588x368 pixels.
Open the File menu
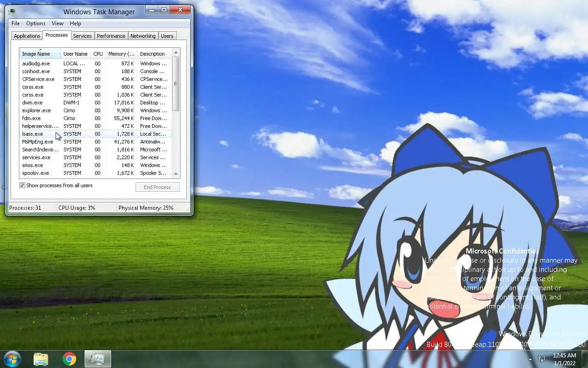(16, 23)
